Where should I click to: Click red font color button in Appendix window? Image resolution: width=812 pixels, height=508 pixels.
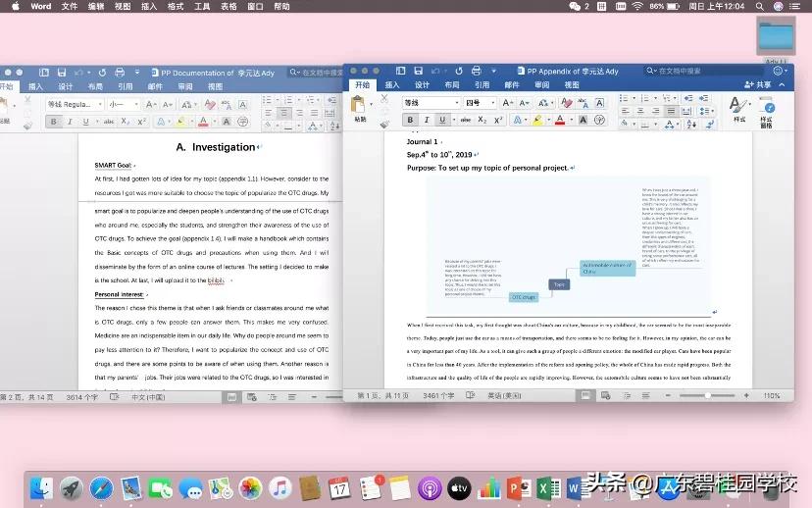point(560,121)
